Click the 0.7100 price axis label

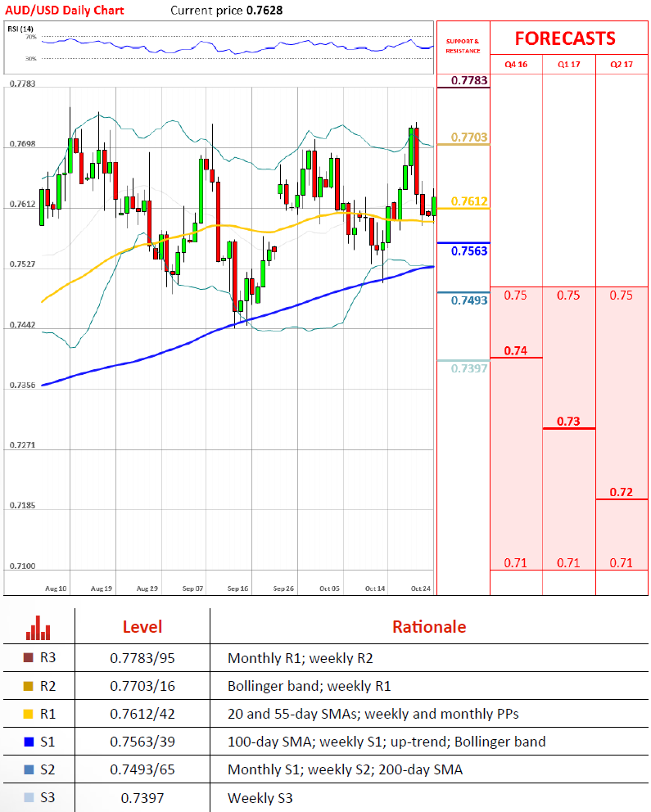[22, 566]
